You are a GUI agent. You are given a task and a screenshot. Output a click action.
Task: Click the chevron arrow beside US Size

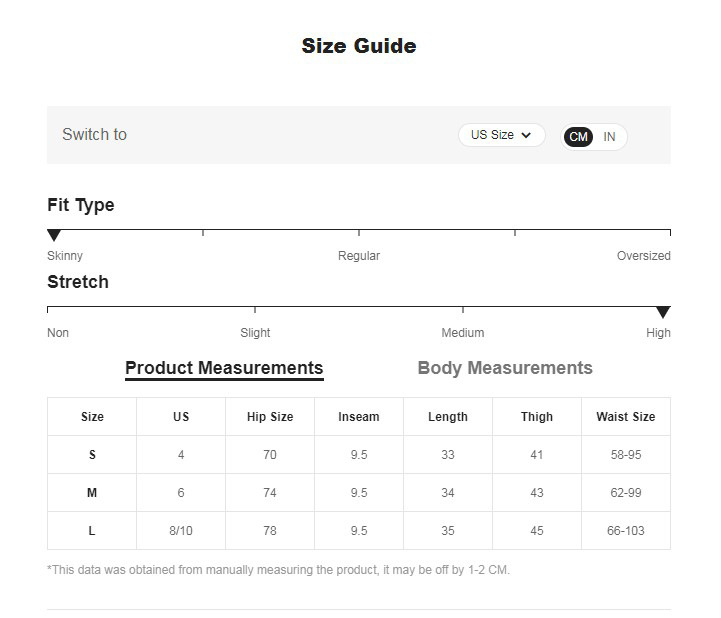527,135
